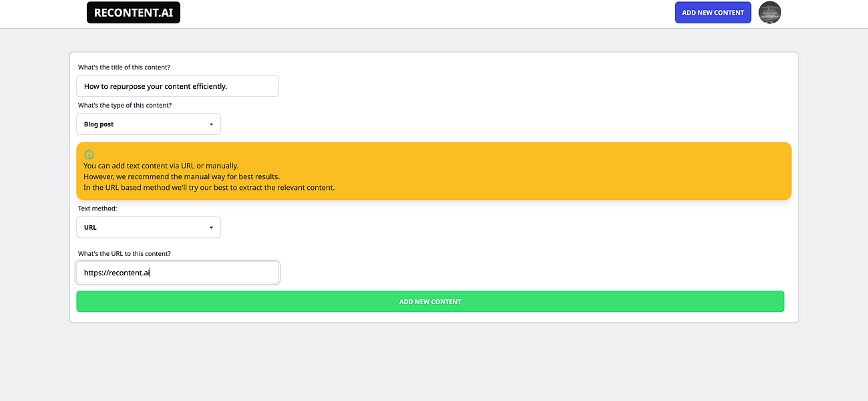Click the RECONTENT.AI logo
Screen dimensions: 868x401
134,13
